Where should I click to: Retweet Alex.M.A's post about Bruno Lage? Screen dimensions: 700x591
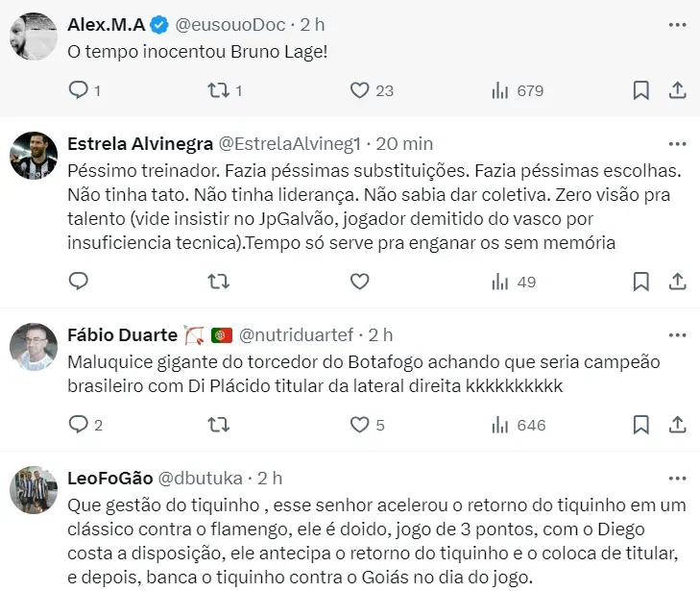[x=218, y=90]
